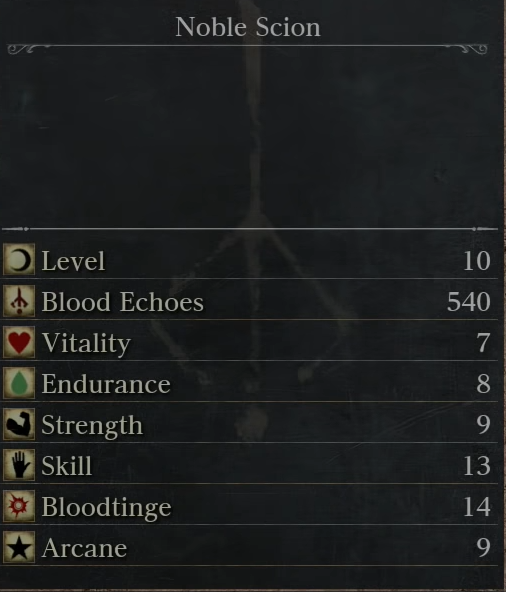Click the flexed arm Strength icon

click(19, 424)
